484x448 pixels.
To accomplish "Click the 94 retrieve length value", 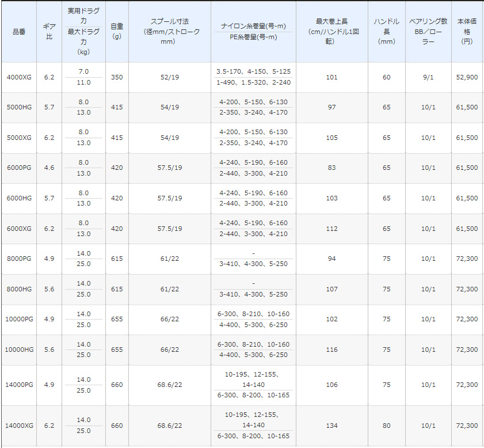I will [x=332, y=259].
